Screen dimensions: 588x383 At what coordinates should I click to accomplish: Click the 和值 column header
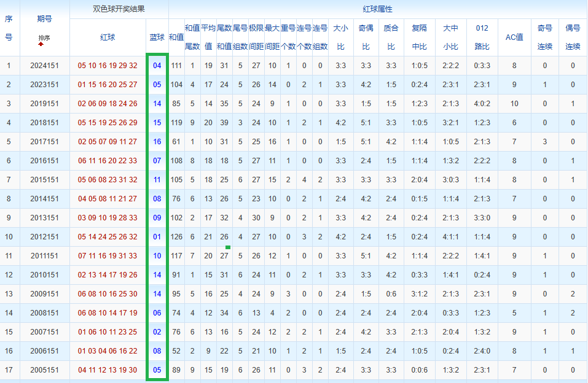coord(176,37)
